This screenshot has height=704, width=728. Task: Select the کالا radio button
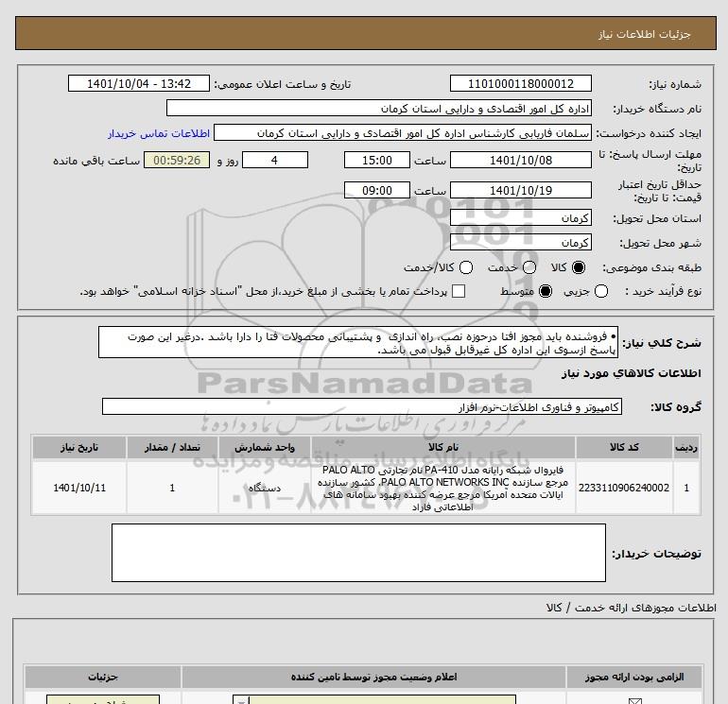click(579, 267)
